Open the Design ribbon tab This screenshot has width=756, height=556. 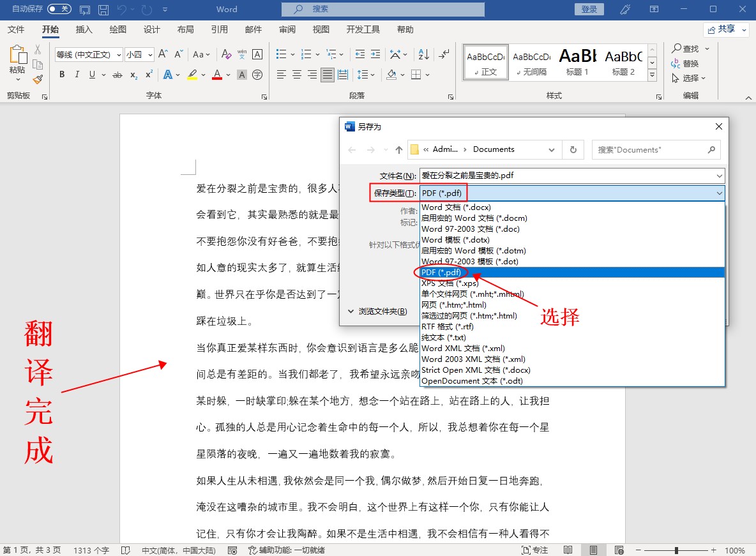click(151, 29)
